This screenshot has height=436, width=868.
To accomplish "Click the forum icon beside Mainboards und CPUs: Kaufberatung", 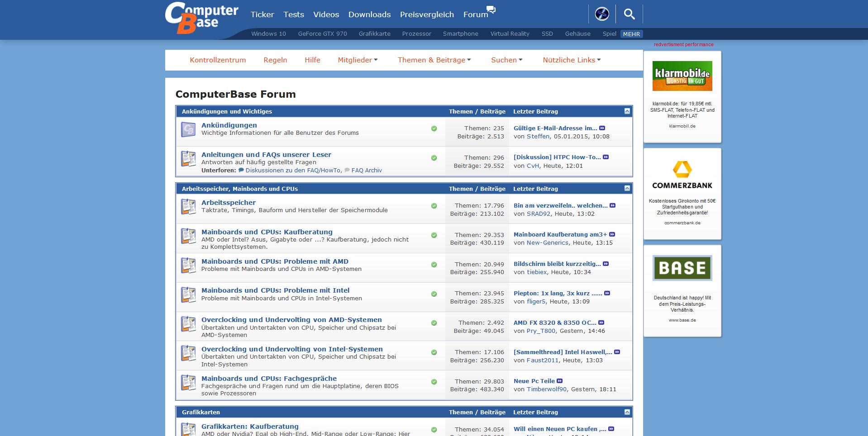I will tap(188, 236).
